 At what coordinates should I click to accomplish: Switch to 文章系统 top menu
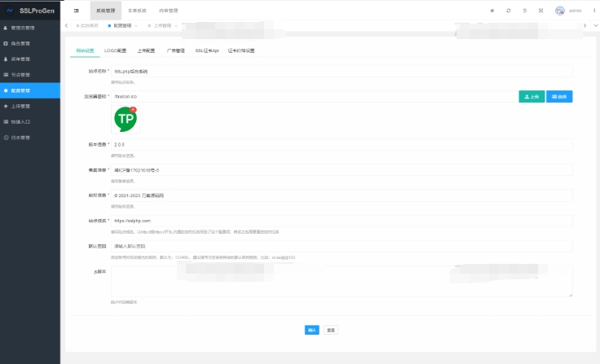click(137, 11)
